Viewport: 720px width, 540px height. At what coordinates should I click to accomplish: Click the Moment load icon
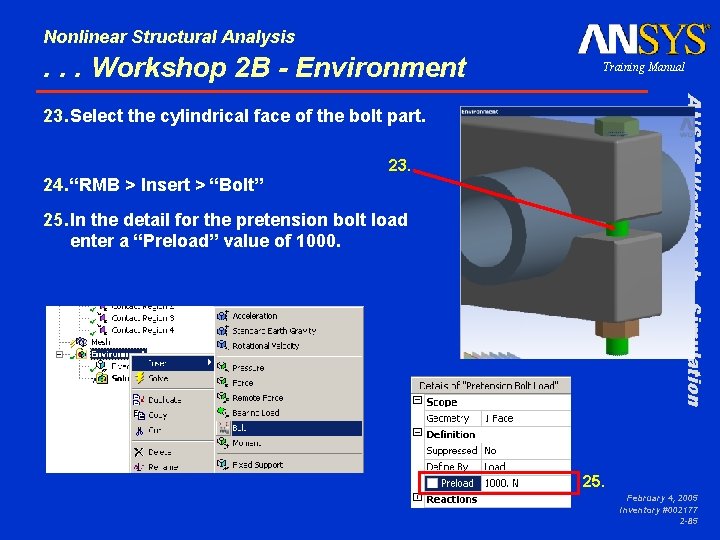[223, 443]
